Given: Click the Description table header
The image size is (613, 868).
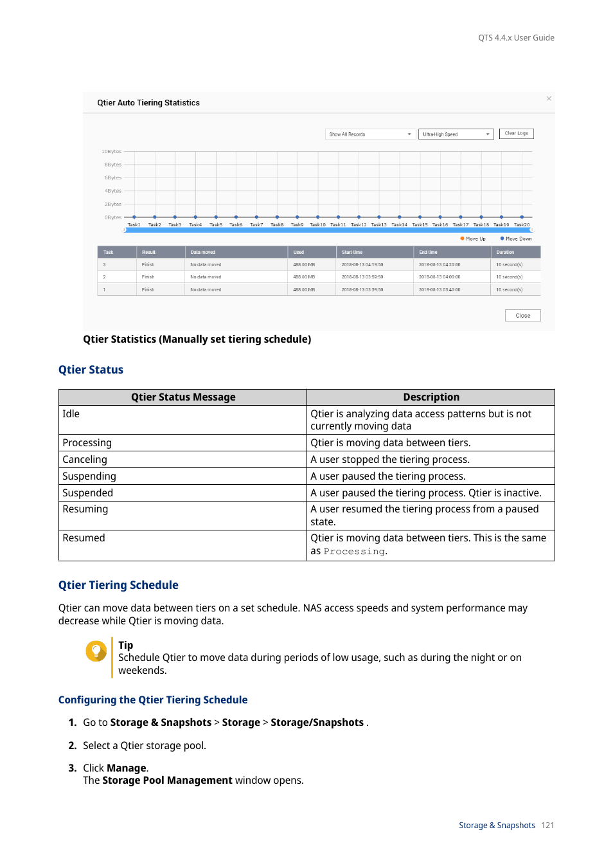Looking at the screenshot, I should [431, 397].
